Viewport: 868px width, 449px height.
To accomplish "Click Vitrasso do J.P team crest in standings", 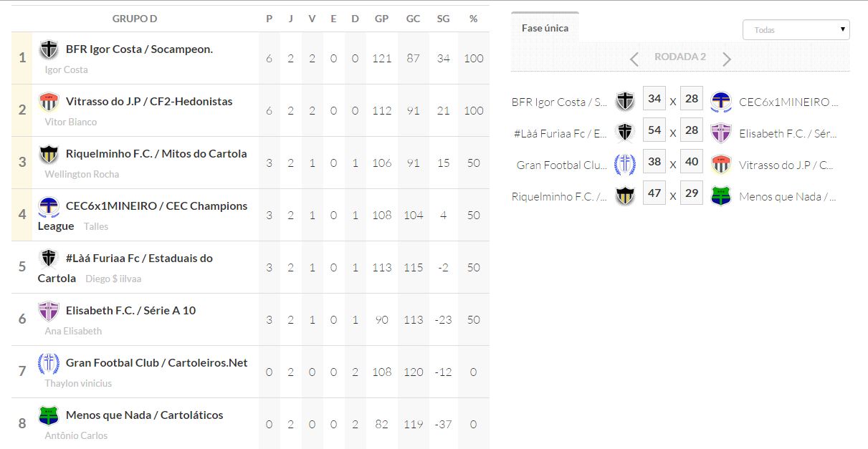I will [49, 102].
